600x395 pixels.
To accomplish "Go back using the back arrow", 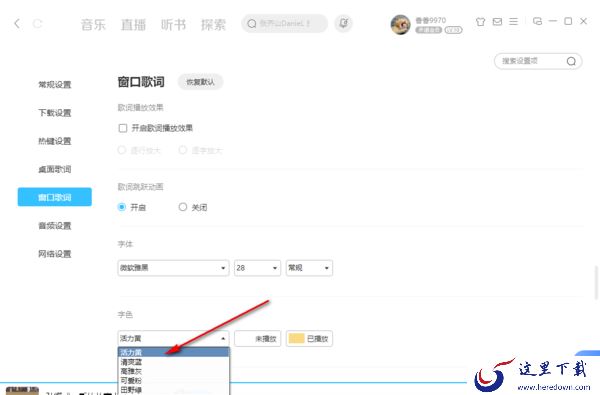I will point(17,24).
